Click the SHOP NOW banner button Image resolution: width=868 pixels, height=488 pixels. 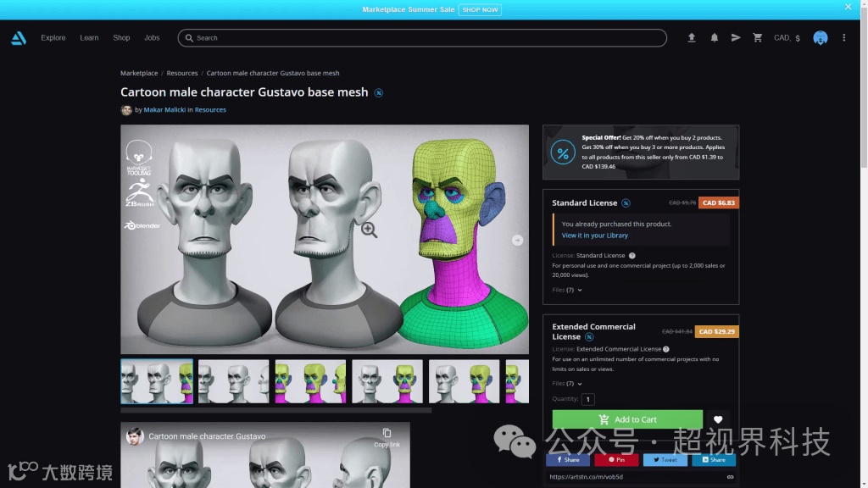pyautogui.click(x=480, y=10)
